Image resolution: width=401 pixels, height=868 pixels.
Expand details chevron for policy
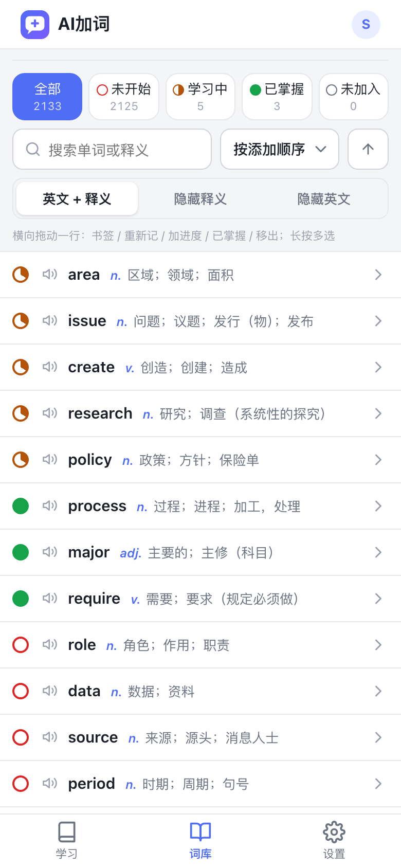tap(378, 460)
